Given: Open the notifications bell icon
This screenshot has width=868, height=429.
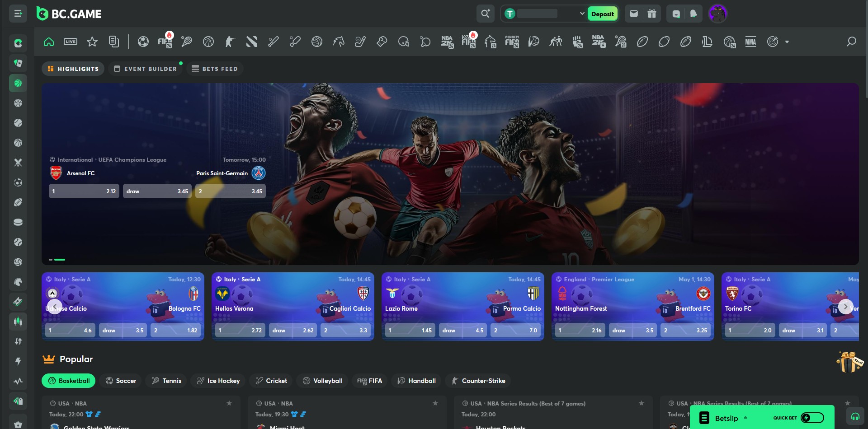Looking at the screenshot, I should click(693, 14).
